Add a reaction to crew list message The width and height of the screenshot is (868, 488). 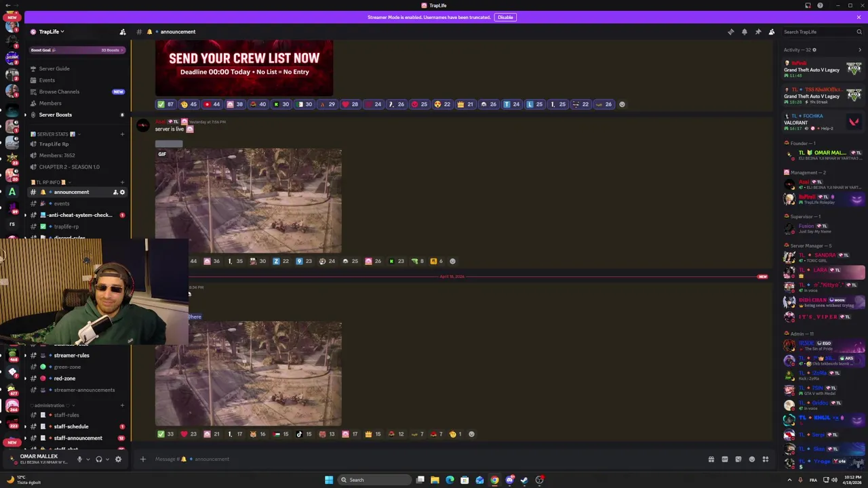[x=623, y=104]
